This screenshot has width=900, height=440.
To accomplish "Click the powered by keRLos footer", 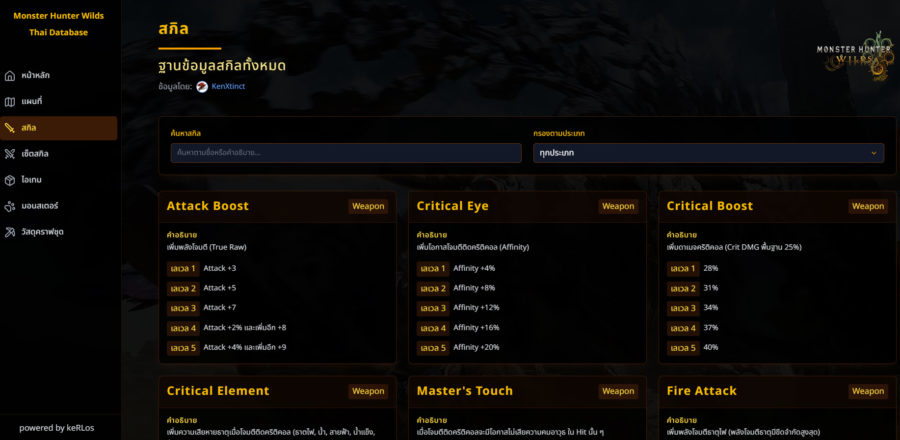I will pyautogui.click(x=58, y=428).
